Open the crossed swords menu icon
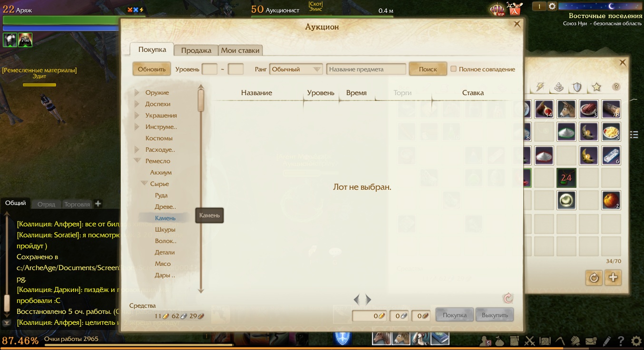644x350 pixels. [x=529, y=341]
